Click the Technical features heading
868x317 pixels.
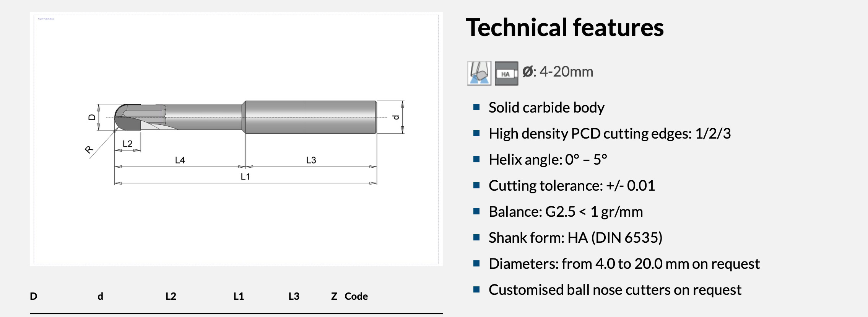(x=564, y=28)
